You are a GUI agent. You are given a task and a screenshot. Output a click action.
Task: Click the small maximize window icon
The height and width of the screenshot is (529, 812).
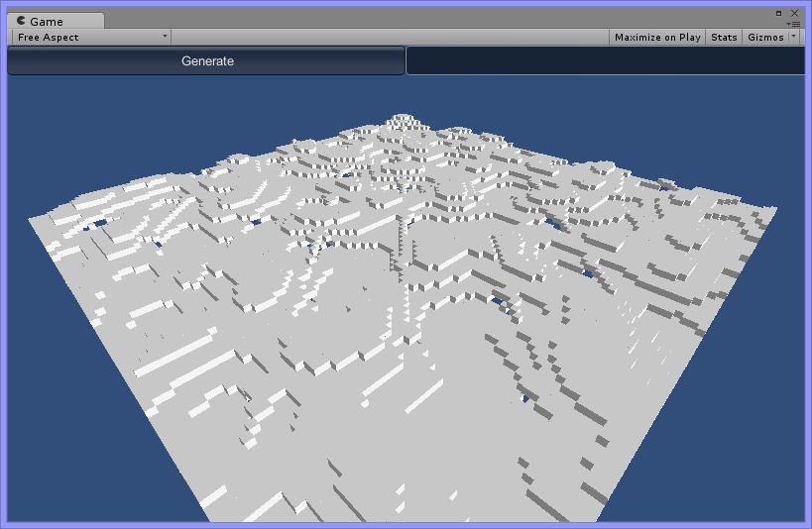[779, 12]
